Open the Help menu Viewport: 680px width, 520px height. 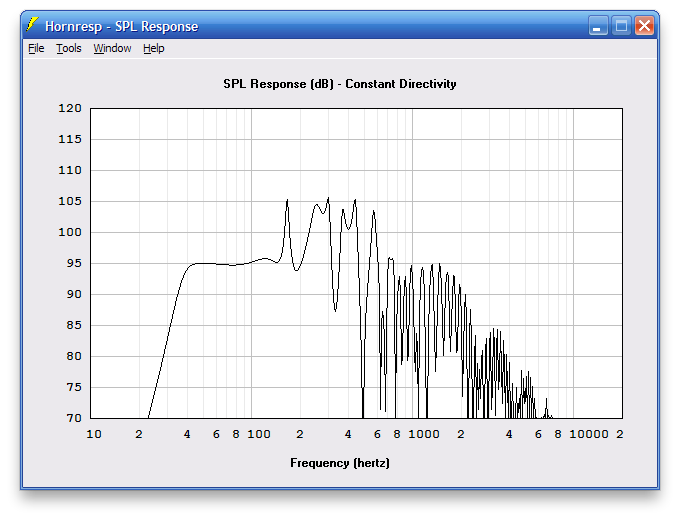[x=154, y=48]
